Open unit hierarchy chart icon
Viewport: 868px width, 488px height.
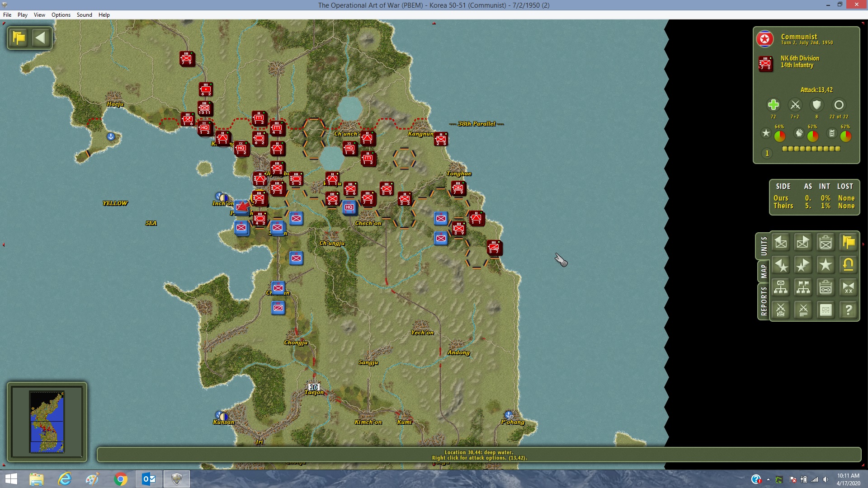point(781,288)
